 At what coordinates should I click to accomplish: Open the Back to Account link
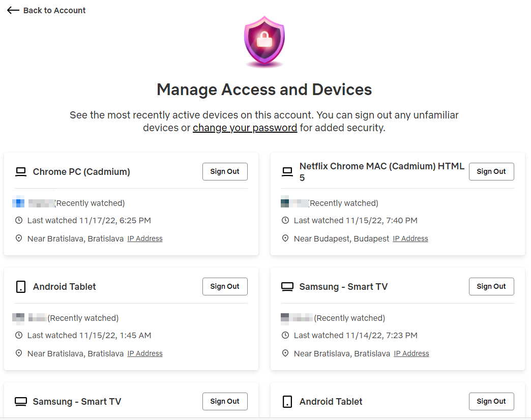tap(54, 10)
